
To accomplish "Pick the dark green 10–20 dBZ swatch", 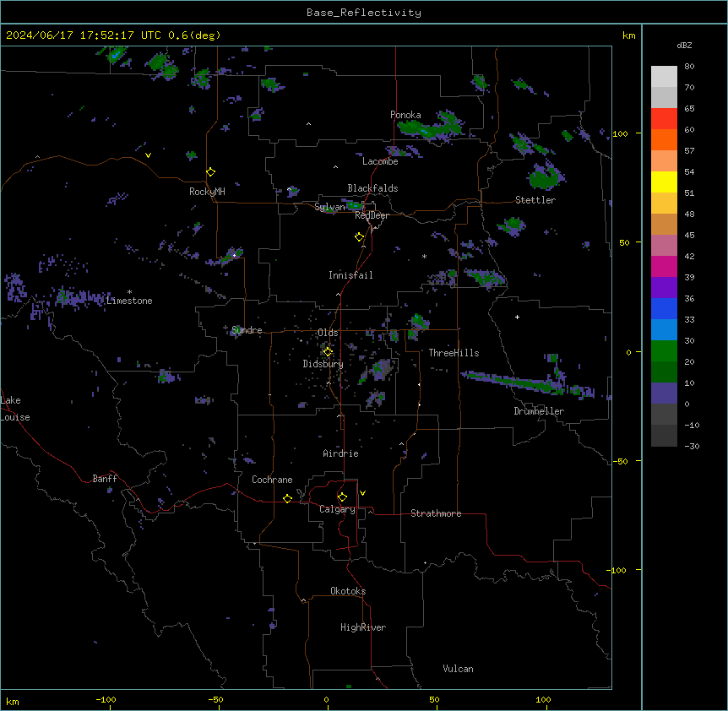I will [664, 372].
